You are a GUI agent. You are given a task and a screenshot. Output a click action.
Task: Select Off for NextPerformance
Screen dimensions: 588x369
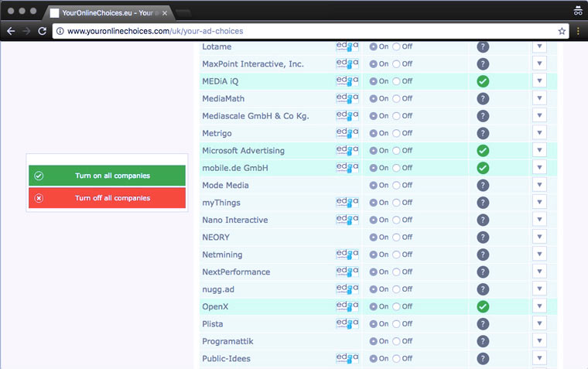396,272
